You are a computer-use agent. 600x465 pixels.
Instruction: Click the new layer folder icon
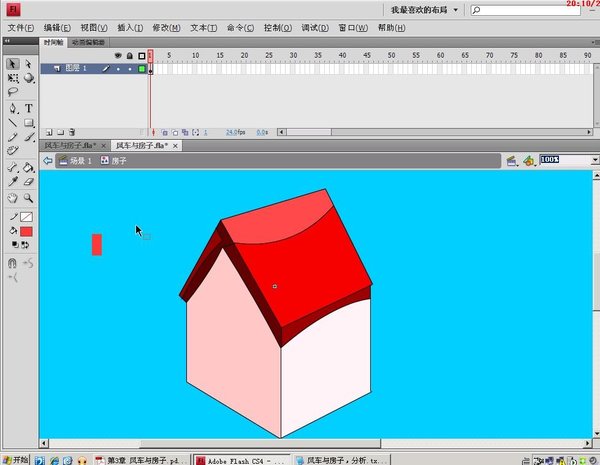pyautogui.click(x=60, y=132)
